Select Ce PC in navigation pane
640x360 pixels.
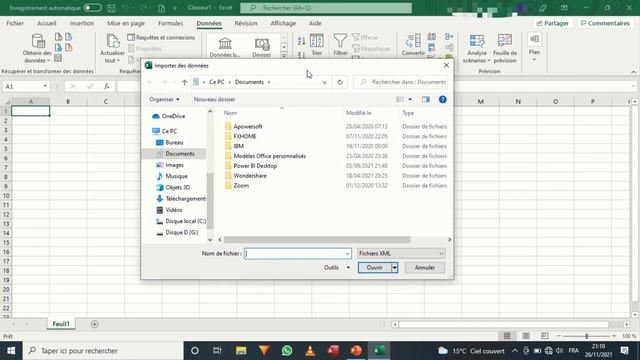164,131
